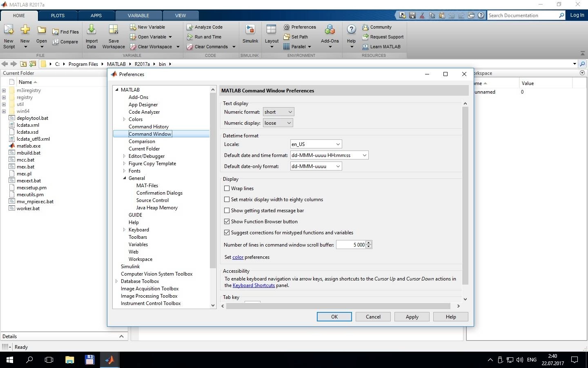The width and height of the screenshot is (588, 368).
Task: Open Learn MATLAB
Action: click(x=381, y=47)
